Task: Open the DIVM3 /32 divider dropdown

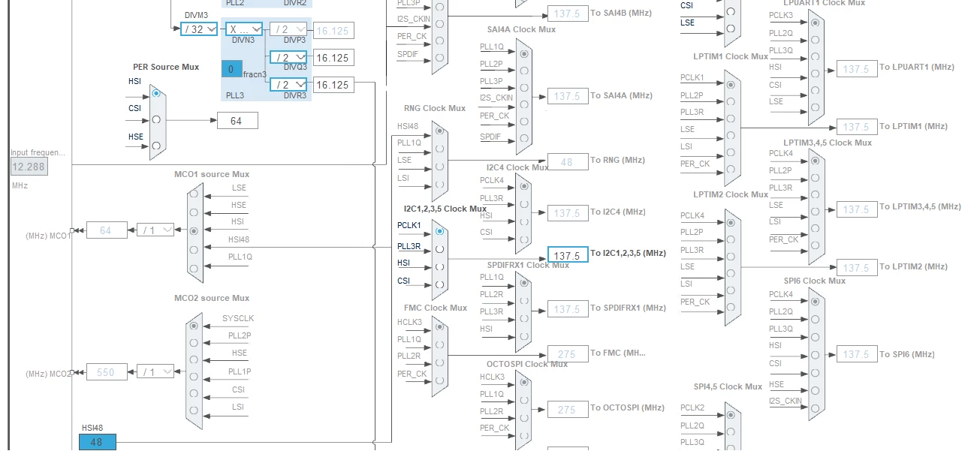Action: [x=199, y=29]
